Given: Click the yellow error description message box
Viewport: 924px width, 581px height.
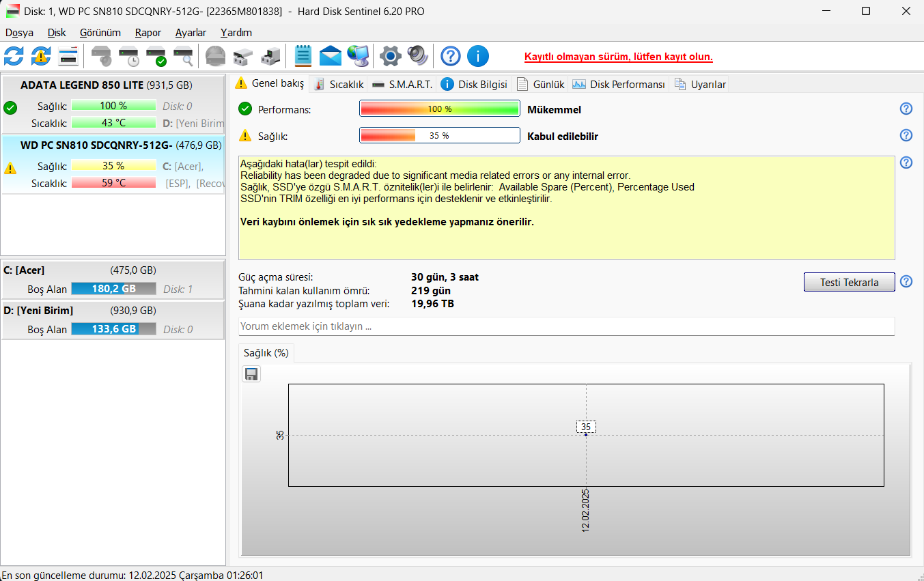Looking at the screenshot, I should 566,208.
